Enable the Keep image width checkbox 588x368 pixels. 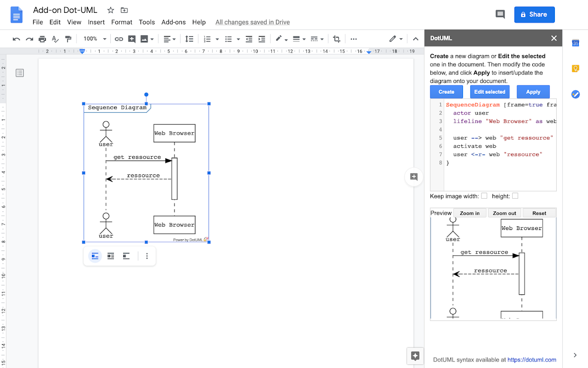pos(484,196)
